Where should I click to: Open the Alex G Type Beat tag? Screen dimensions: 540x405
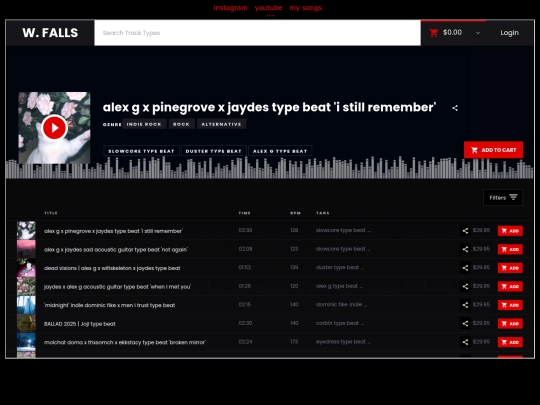(x=280, y=151)
